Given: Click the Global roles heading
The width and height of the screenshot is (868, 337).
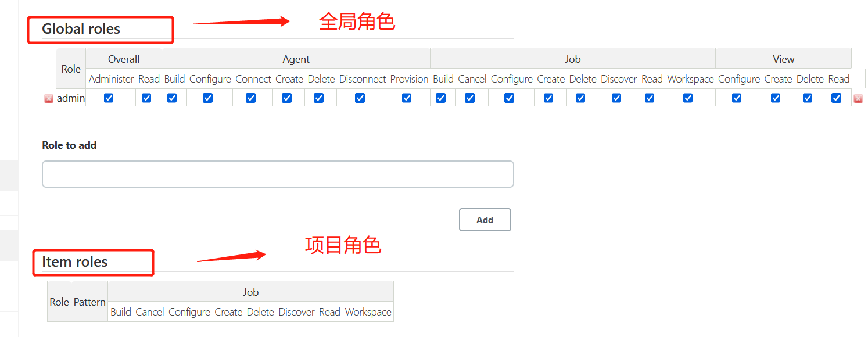Looking at the screenshot, I should coord(81,29).
